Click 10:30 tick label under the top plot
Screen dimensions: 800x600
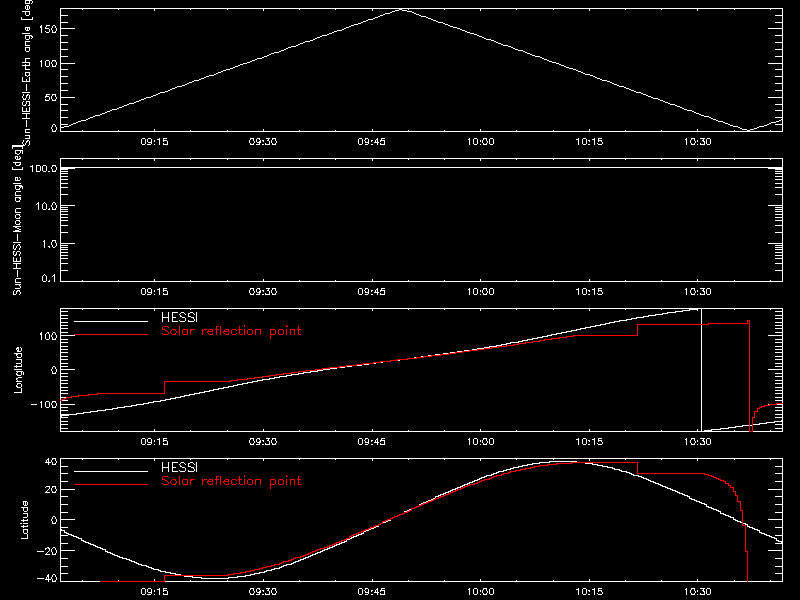pos(697,142)
